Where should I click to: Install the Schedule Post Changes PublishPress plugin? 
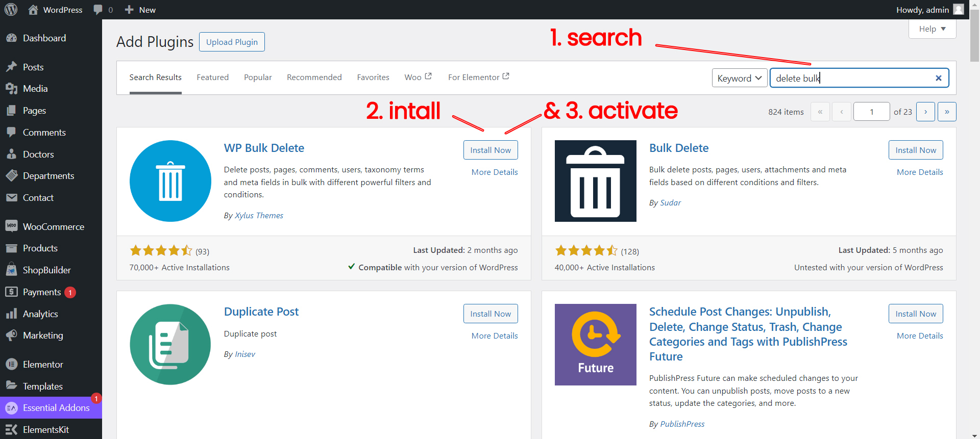[x=916, y=314]
